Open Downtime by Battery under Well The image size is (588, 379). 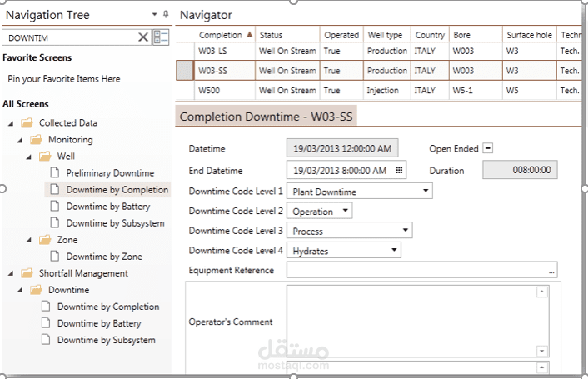[108, 207]
